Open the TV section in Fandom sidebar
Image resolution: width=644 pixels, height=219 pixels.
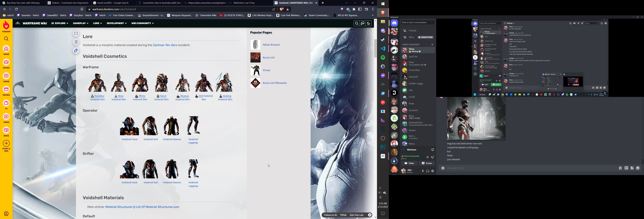tap(6, 105)
